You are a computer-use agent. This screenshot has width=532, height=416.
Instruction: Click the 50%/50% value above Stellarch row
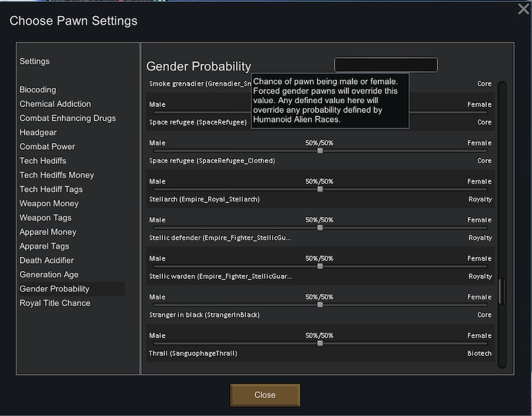(x=319, y=181)
